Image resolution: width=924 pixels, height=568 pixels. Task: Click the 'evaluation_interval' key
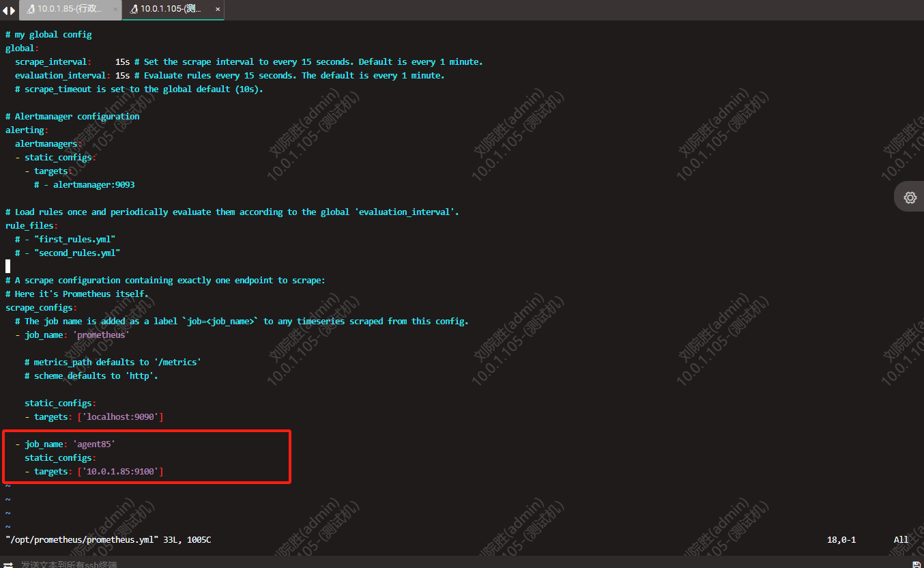point(61,75)
